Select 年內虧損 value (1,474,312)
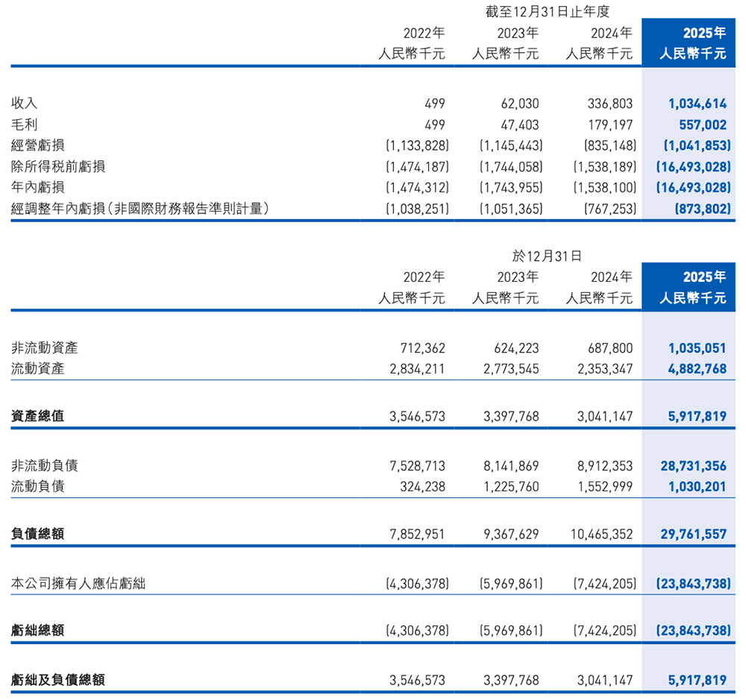Image resolution: width=746 pixels, height=700 pixels. [x=417, y=188]
